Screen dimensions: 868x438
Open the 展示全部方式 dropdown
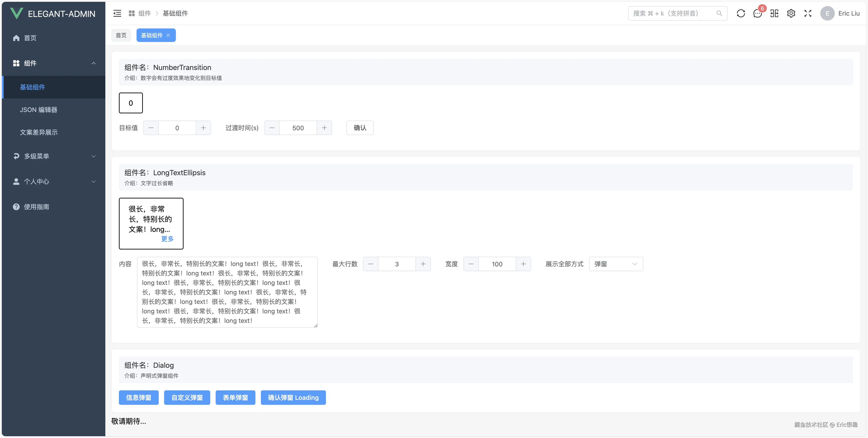616,264
